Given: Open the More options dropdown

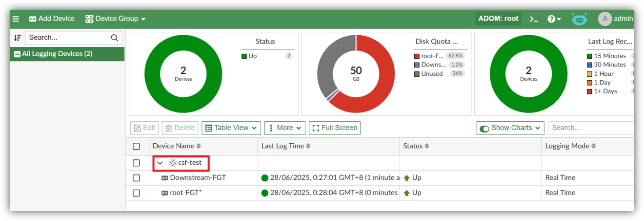Looking at the screenshot, I should 285,128.
